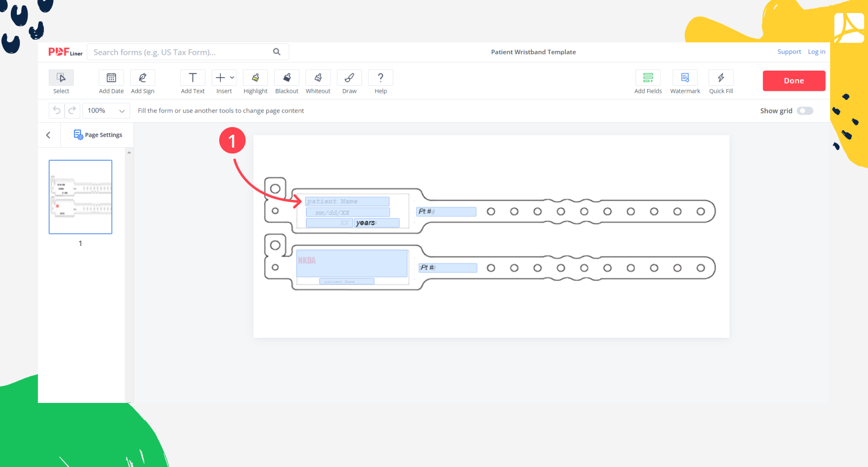Viewport: 868px width, 467px height.
Task: Select the Add Date calendar tool
Action: (x=111, y=78)
